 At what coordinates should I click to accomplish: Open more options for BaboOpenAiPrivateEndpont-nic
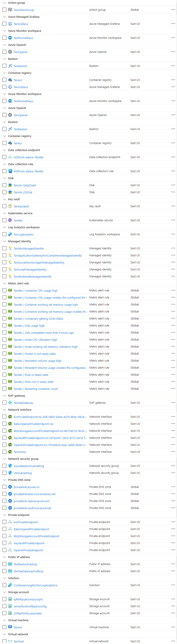point(173,424)
